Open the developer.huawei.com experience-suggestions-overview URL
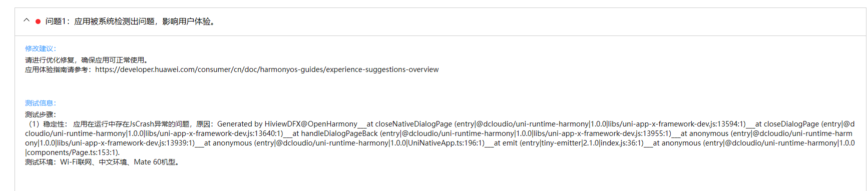Screen dimensions: 868x191 267,69
